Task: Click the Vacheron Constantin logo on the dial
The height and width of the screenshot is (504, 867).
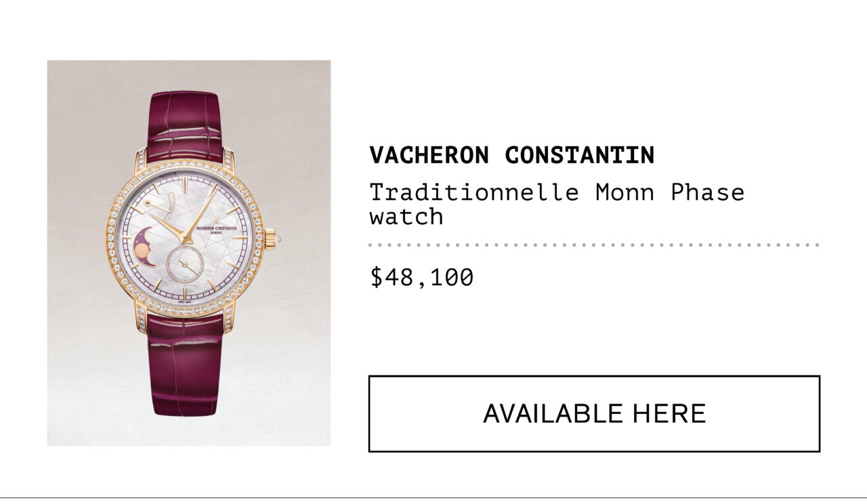Action: [x=217, y=231]
